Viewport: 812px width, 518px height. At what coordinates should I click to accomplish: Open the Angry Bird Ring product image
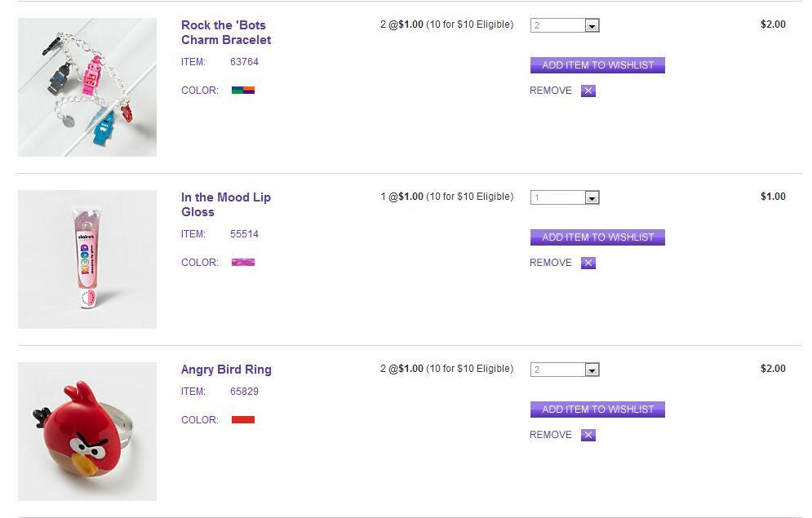(87, 432)
